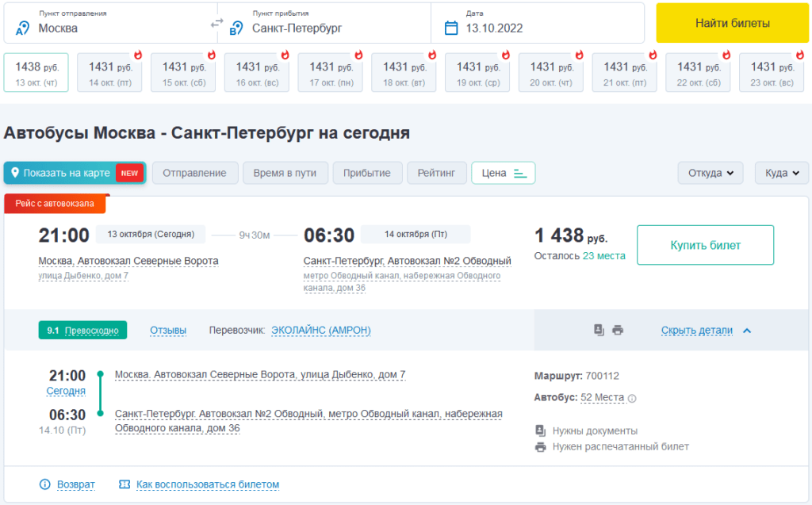The image size is (812, 505).
Task: Sort results by Отправление
Action: coord(196,173)
